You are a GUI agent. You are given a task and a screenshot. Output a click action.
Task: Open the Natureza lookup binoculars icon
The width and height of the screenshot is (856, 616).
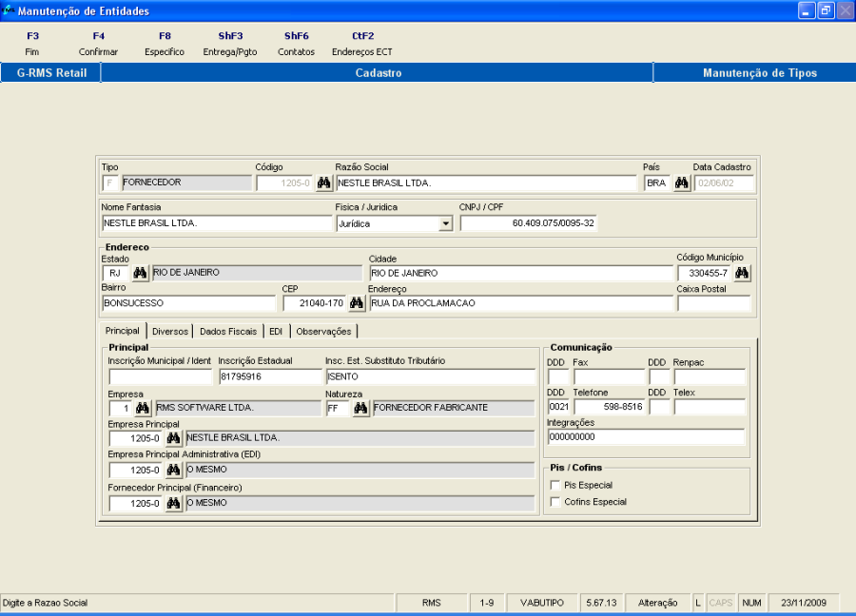361,409
